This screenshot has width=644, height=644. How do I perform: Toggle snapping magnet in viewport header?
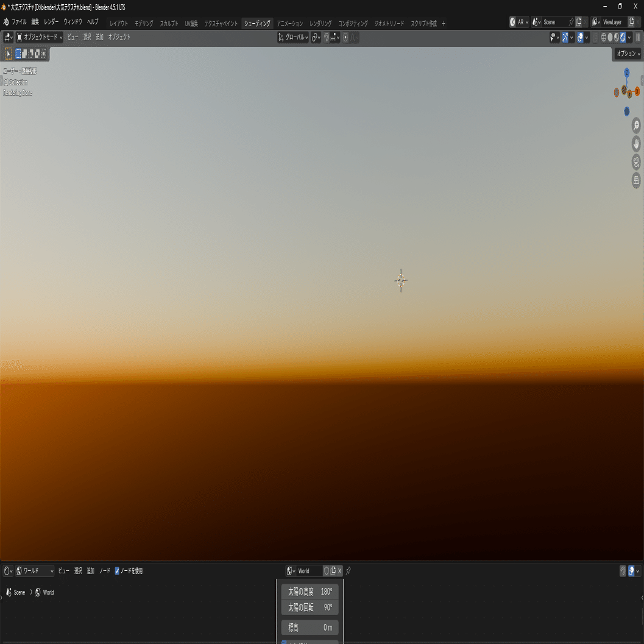[327, 37]
